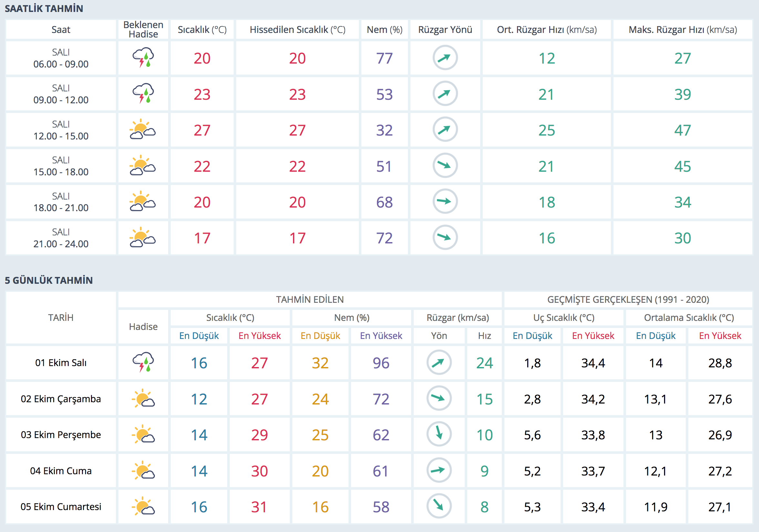
Task: Click wind direction arrow for 15.00 - 18.00
Action: click(445, 165)
